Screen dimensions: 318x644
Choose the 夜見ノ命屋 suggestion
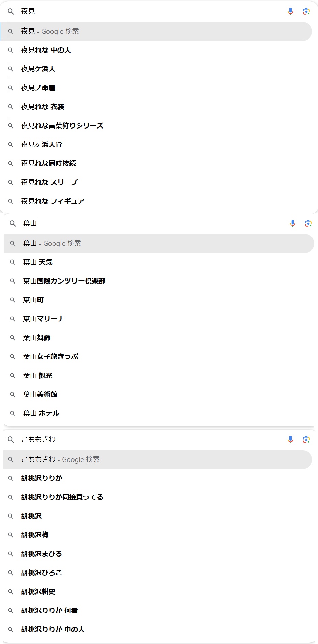coord(38,88)
